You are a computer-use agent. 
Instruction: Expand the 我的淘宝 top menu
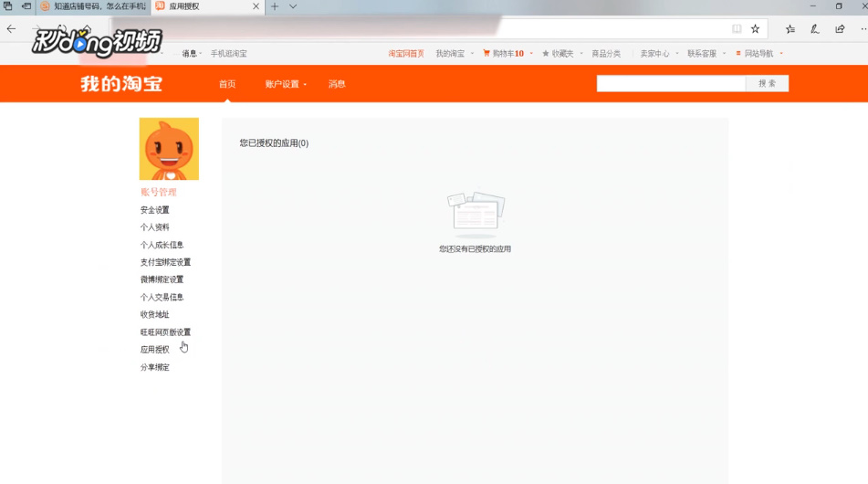click(x=454, y=54)
